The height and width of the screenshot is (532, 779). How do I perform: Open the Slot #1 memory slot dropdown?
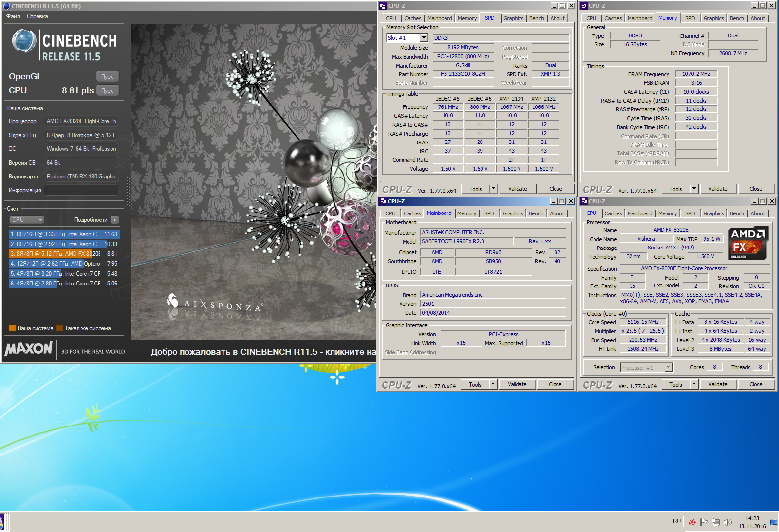coord(424,38)
